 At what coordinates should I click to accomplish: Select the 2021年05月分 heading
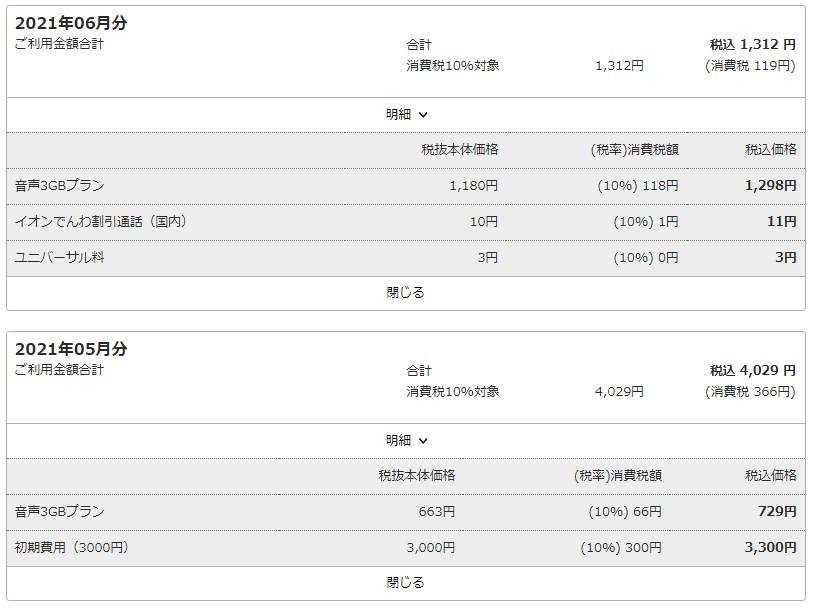pos(71,349)
